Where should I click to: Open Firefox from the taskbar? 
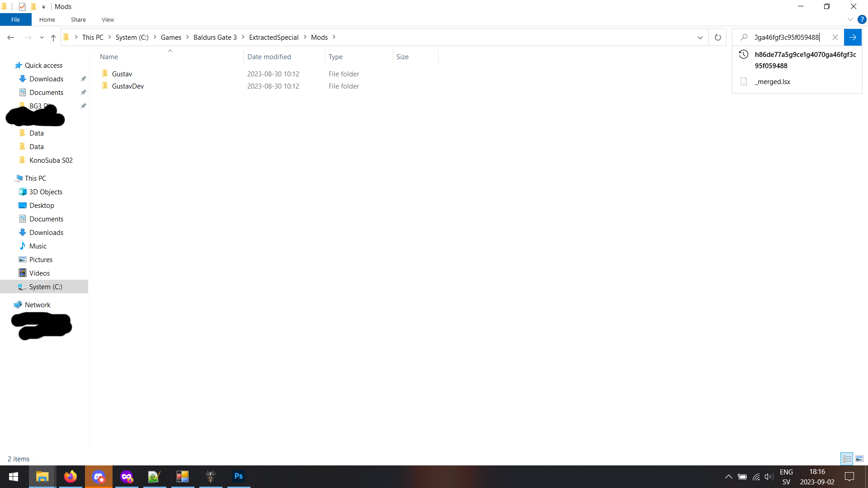point(71,477)
